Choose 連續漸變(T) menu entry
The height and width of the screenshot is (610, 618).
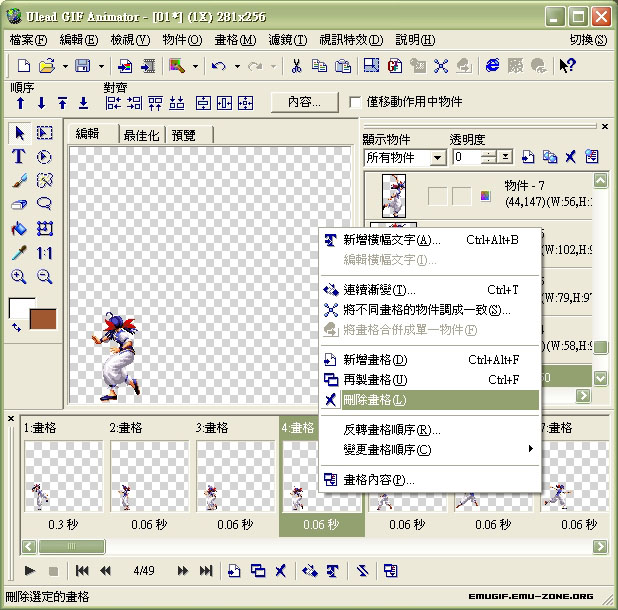[430, 290]
